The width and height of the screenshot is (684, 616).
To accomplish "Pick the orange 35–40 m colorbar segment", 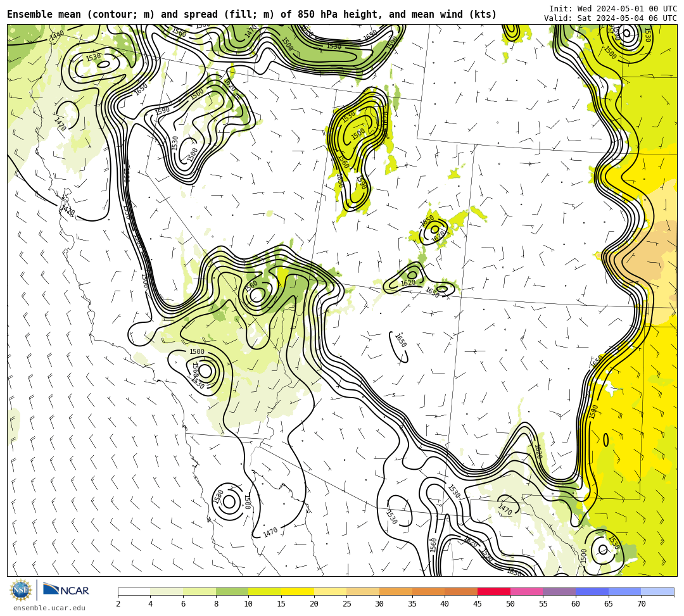I will pyautogui.click(x=428, y=591).
